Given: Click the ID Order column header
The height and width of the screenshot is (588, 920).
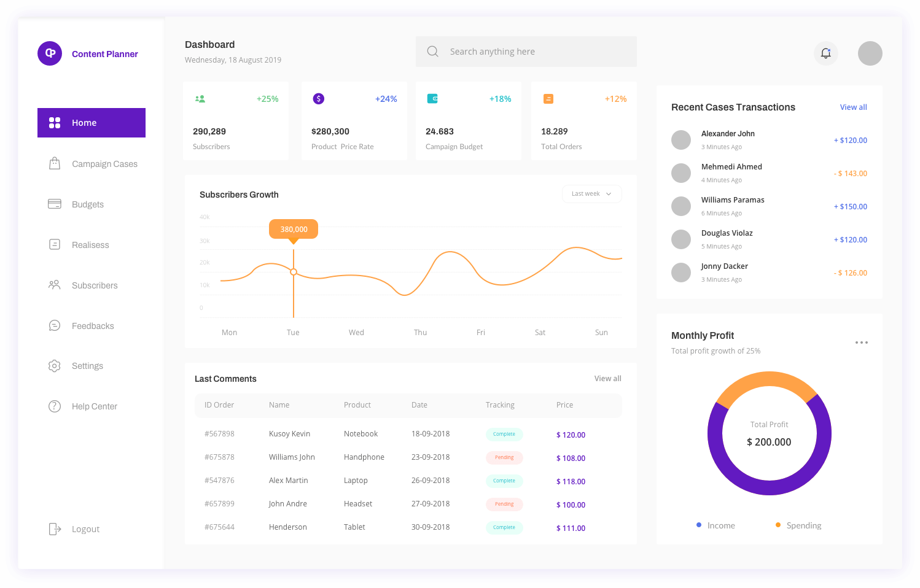Looking at the screenshot, I should pos(219,405).
